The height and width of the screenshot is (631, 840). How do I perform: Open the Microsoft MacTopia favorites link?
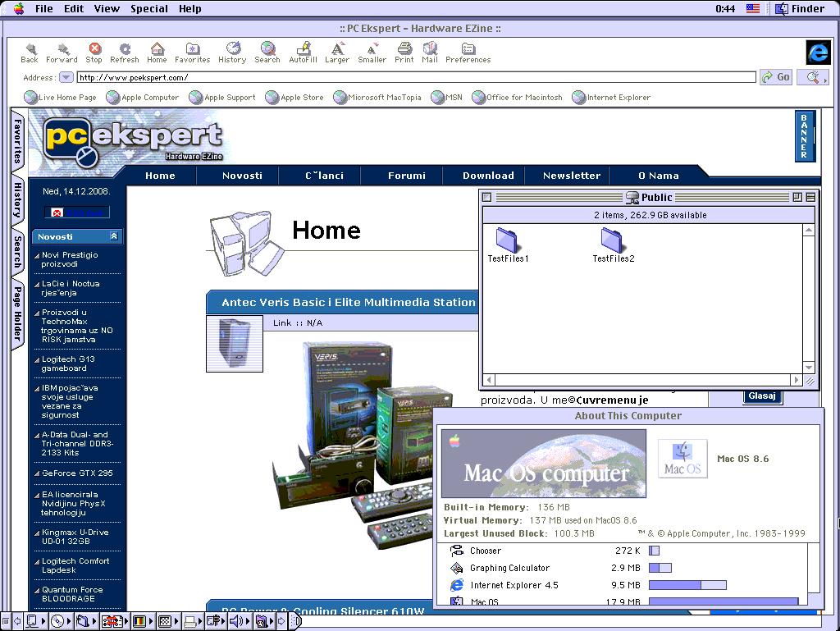(x=377, y=98)
